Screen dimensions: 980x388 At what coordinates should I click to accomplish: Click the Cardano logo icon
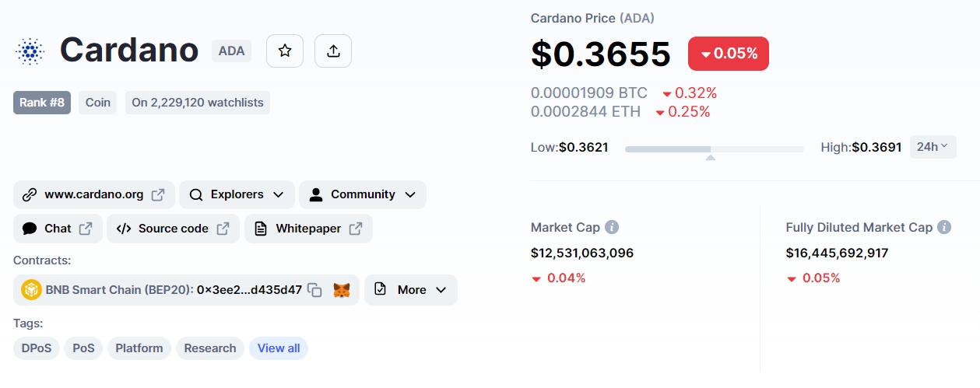(x=30, y=51)
